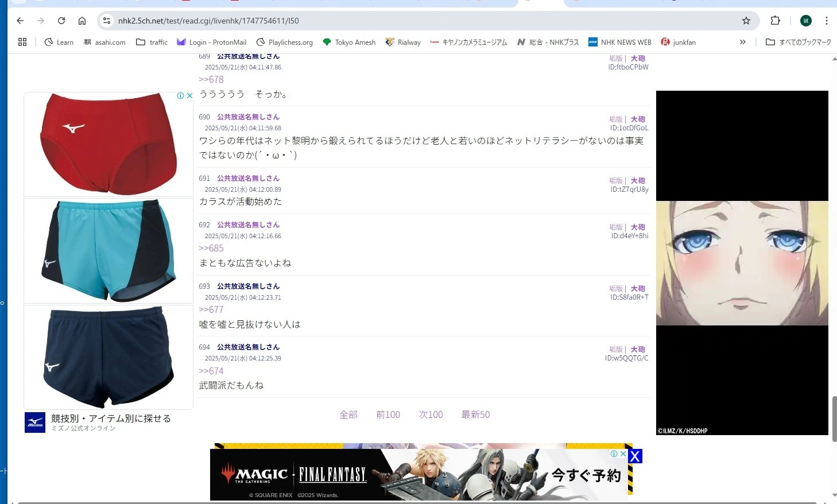Click 大砲 link on post 690
The height and width of the screenshot is (504, 837).
(638, 119)
